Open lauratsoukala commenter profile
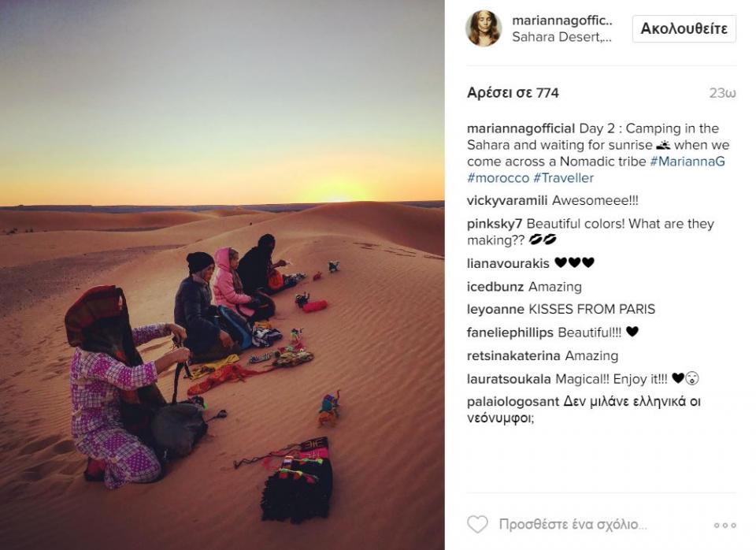756x550 pixels. click(x=509, y=379)
